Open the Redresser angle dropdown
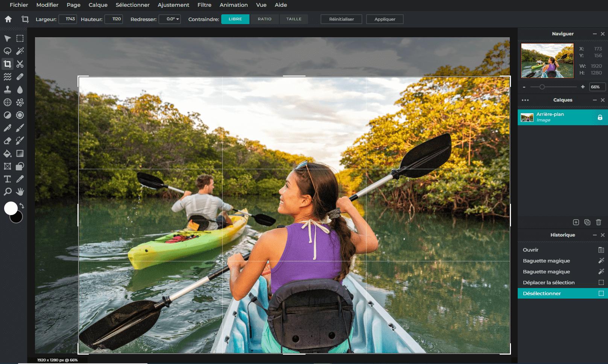Viewport: 608px width, 364px height. [170, 19]
